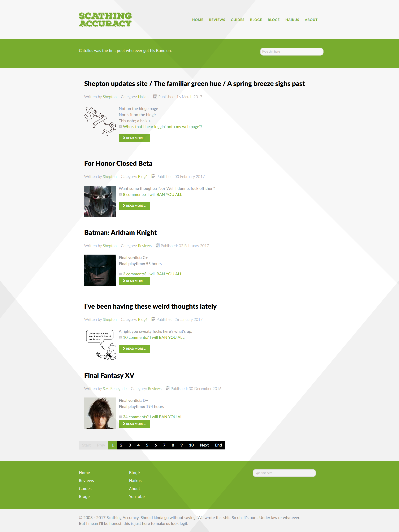Jump to End of pagination
The image size is (399, 532).
(218, 445)
